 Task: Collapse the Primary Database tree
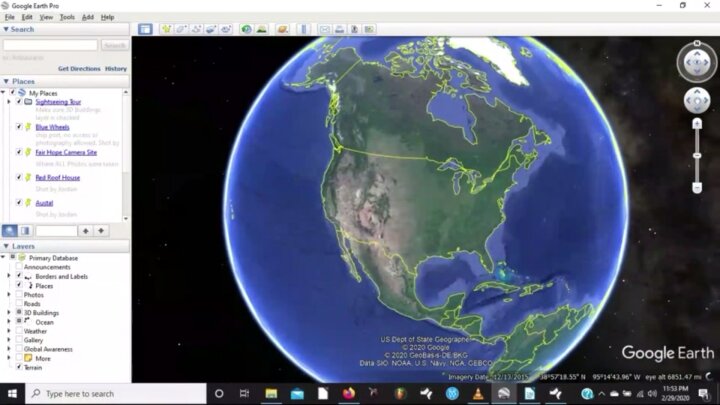[x=4, y=258]
